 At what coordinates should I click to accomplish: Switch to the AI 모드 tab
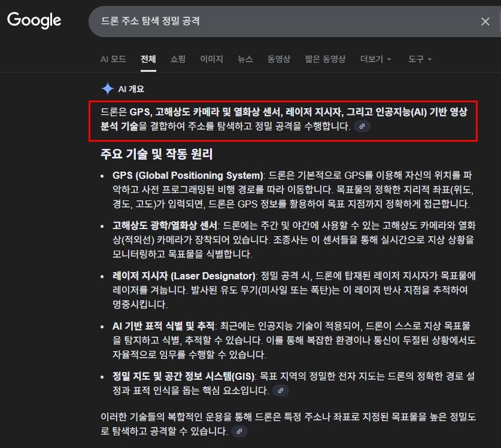(114, 59)
